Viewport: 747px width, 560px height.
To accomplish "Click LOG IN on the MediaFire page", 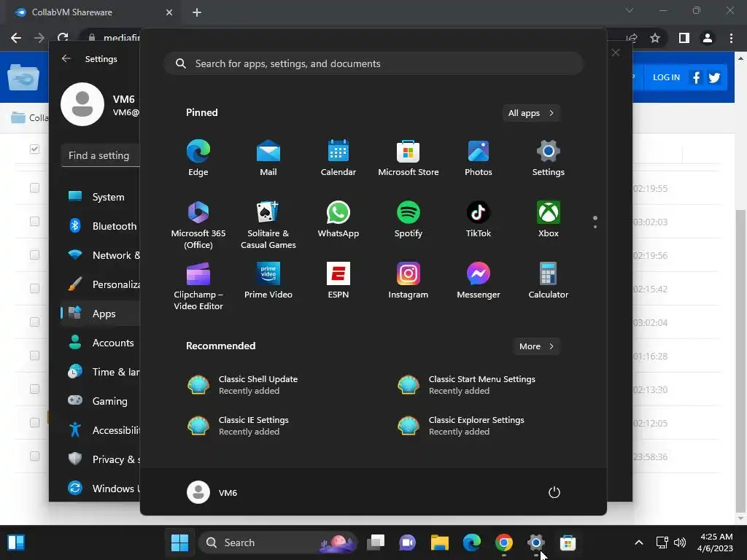I will tap(666, 77).
